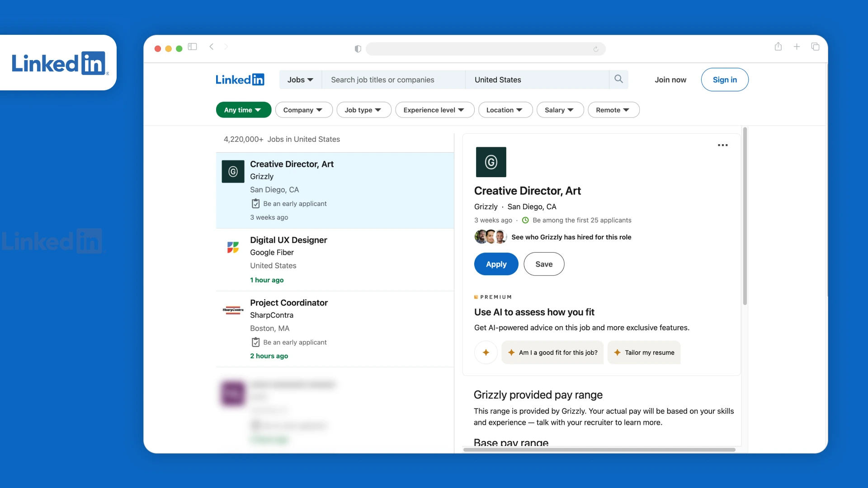The height and width of the screenshot is (488, 868).
Task: Click the 'SharpContra' company name
Action: pos(272,315)
